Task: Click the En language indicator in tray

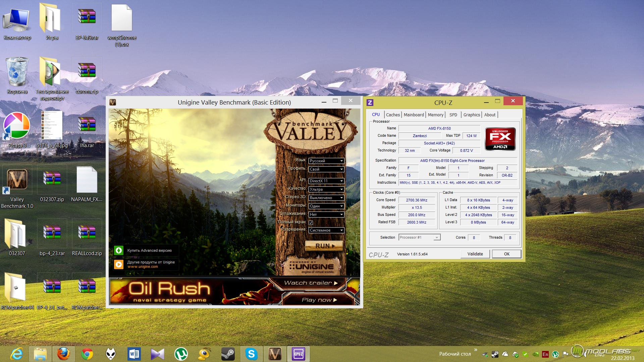Action: point(545,354)
